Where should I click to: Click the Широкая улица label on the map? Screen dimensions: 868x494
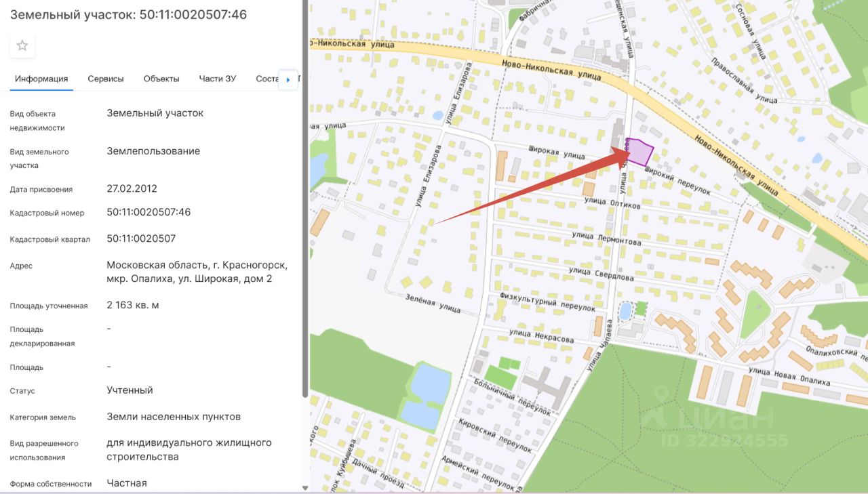pyautogui.click(x=556, y=152)
